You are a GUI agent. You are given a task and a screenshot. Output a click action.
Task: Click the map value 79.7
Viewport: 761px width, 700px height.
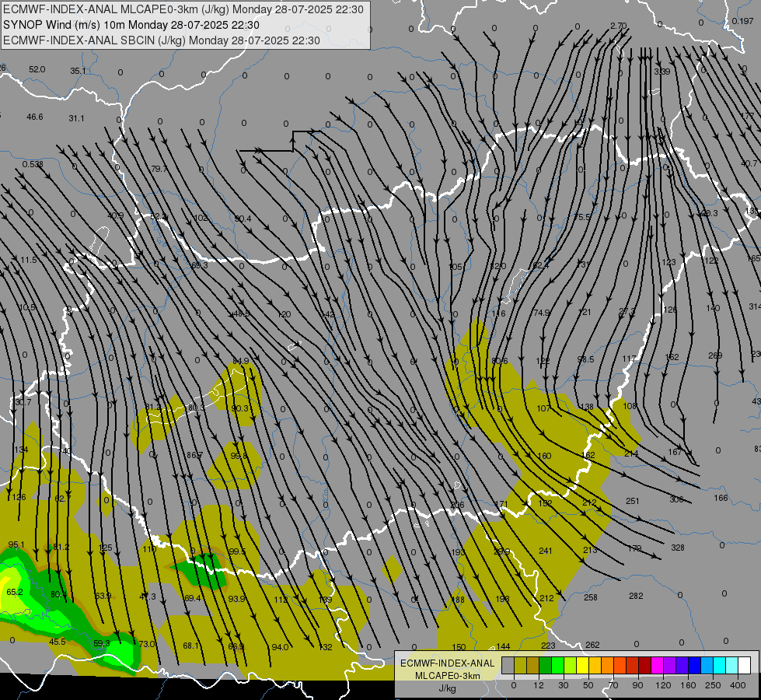click(x=159, y=169)
